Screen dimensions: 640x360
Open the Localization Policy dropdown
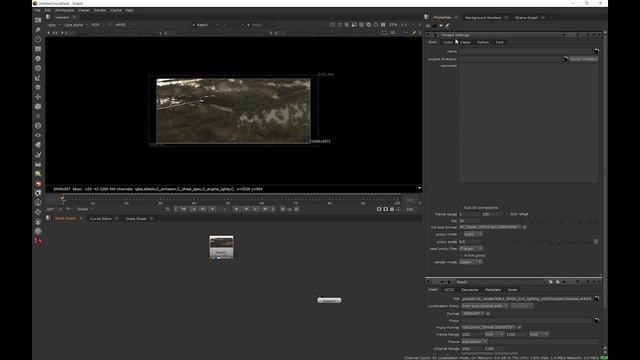[x=484, y=306]
